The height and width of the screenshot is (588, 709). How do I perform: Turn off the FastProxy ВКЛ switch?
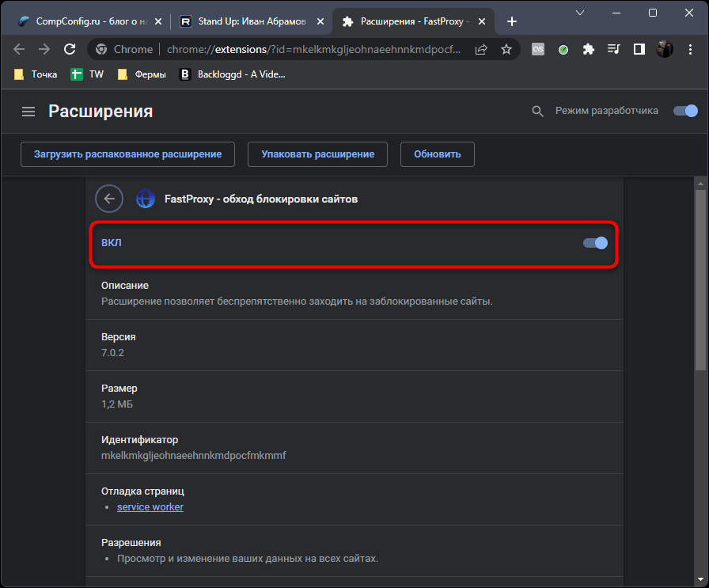pyautogui.click(x=595, y=243)
